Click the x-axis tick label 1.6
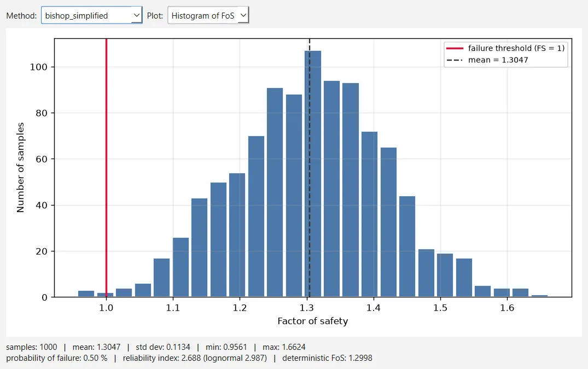 coord(507,308)
